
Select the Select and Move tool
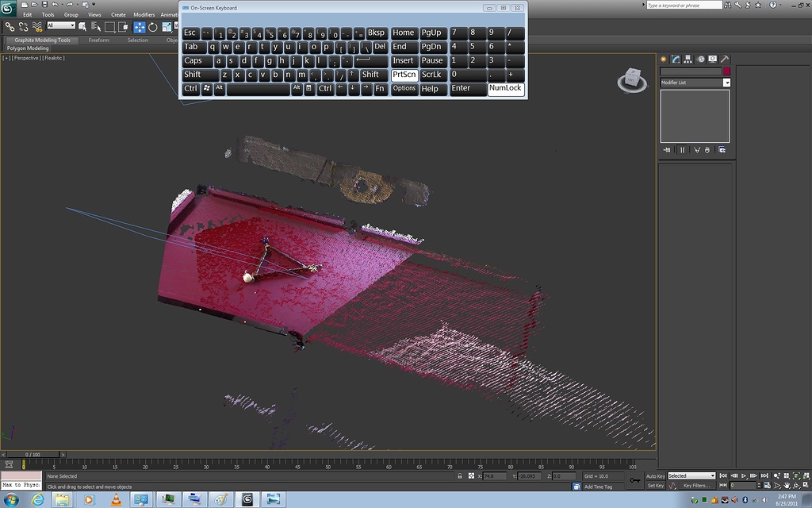click(139, 26)
